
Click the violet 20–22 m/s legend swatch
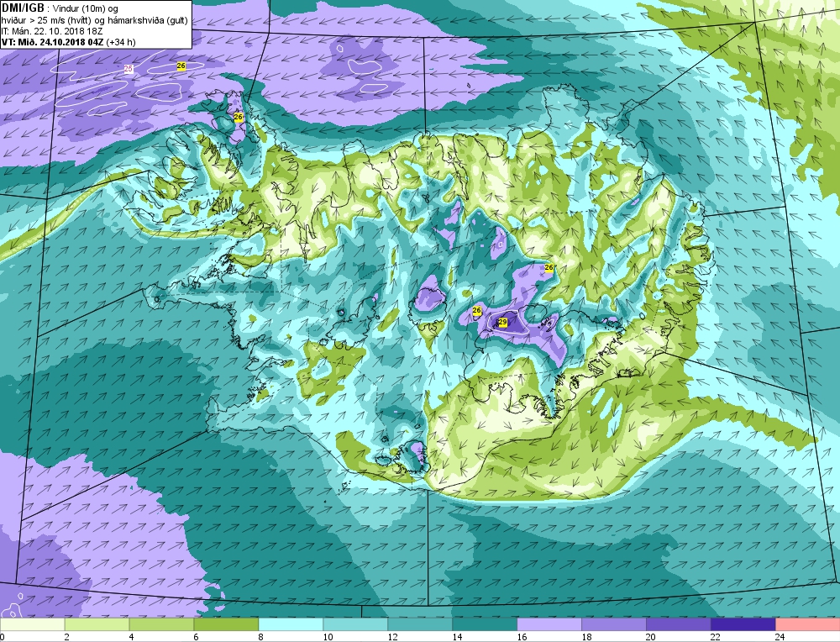tap(678, 624)
